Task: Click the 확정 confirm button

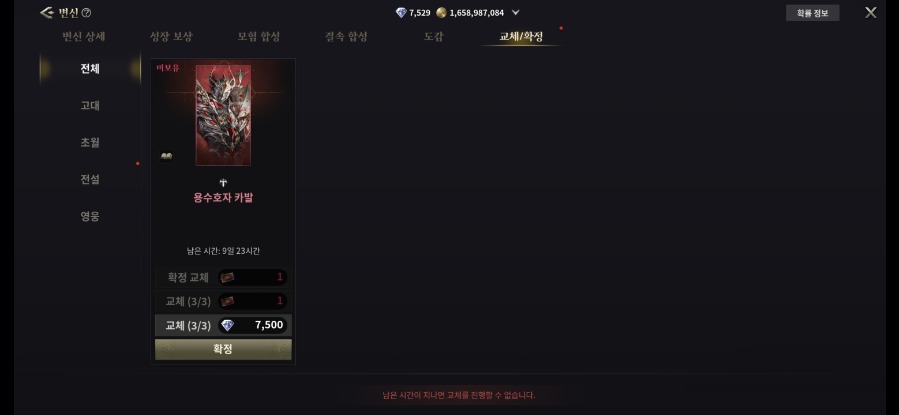Action: 223,349
